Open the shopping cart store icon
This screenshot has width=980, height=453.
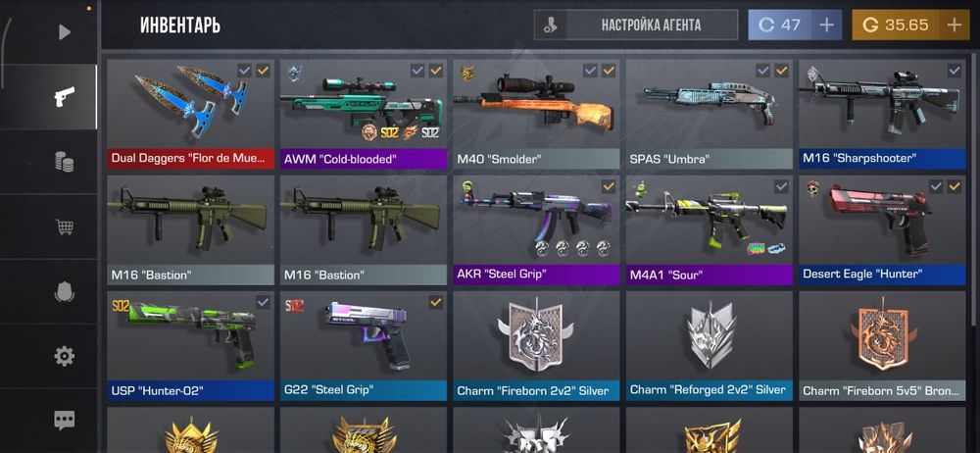coord(65,226)
